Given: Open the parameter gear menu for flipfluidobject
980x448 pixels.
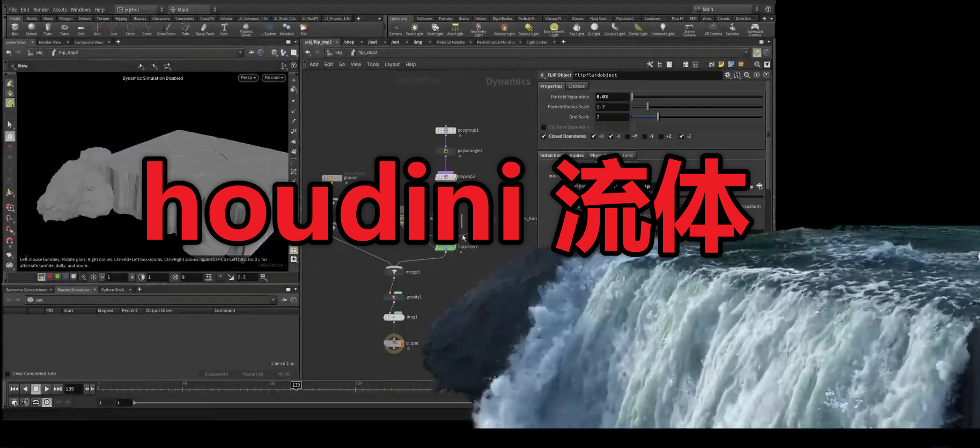Looking at the screenshot, I should [727, 75].
